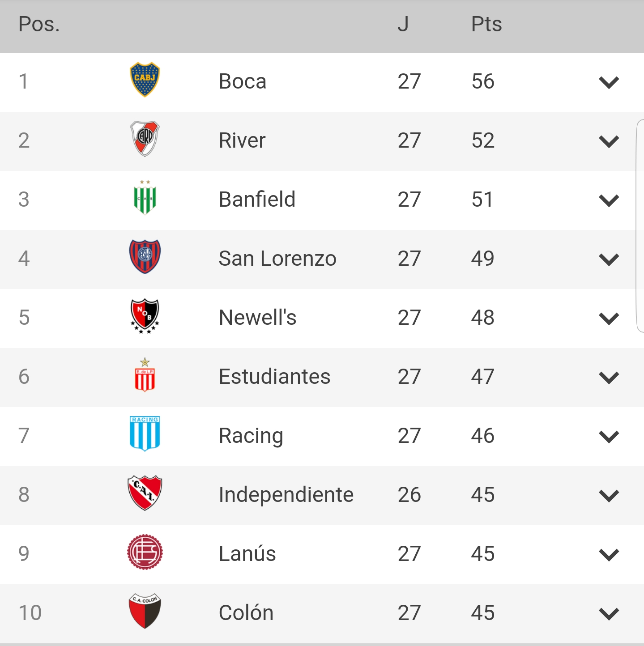
Task: Expand the River row chevron
Action: click(x=609, y=141)
